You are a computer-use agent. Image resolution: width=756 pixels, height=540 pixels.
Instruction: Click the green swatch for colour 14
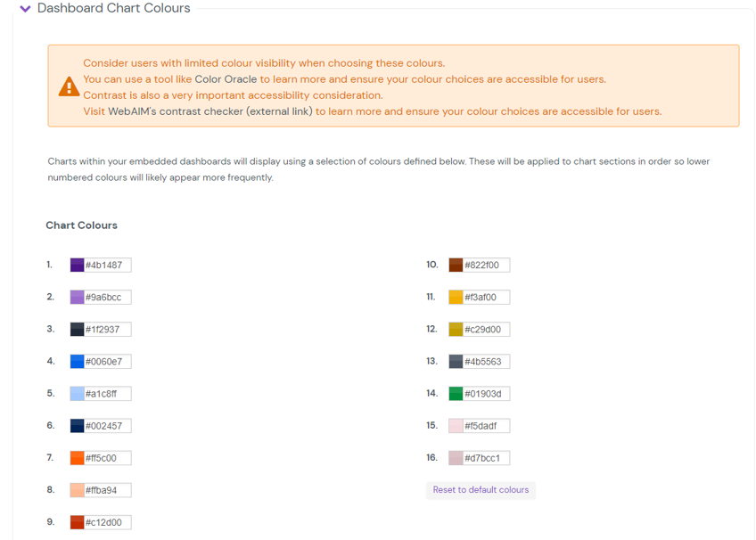pos(456,394)
